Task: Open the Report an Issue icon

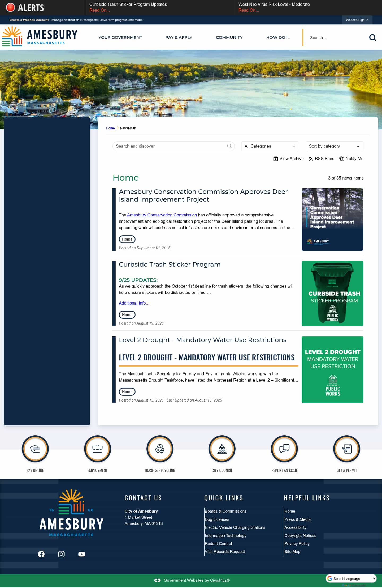Action: point(284,449)
